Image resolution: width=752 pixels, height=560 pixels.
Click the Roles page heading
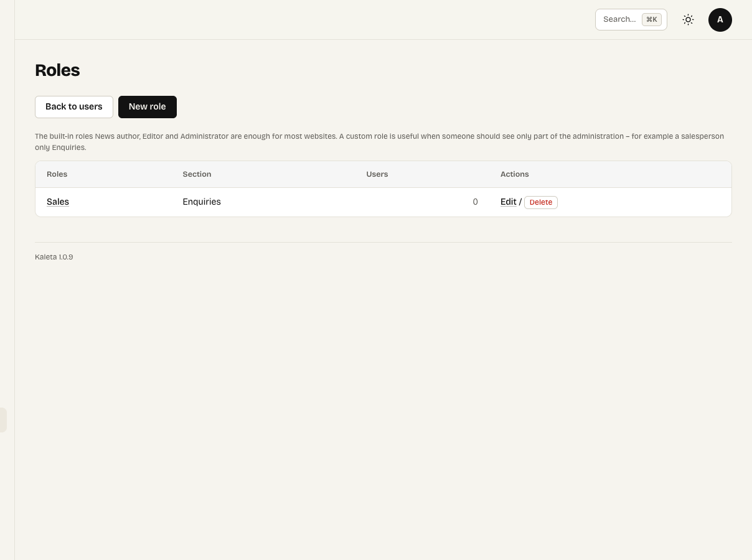[x=57, y=70]
